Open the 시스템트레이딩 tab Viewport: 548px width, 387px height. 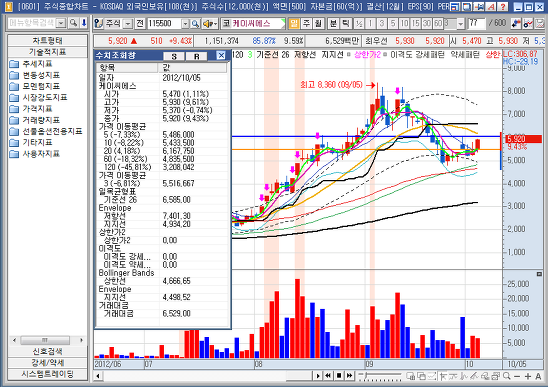(x=48, y=374)
